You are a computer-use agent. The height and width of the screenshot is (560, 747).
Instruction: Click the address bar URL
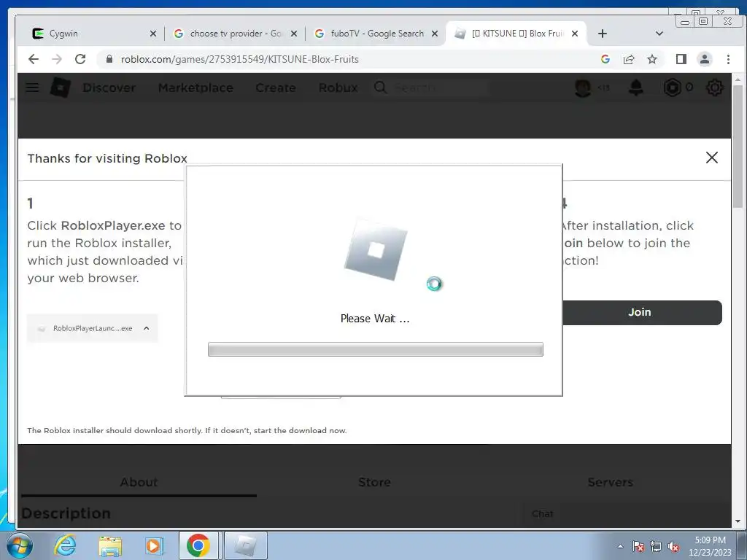(239, 59)
